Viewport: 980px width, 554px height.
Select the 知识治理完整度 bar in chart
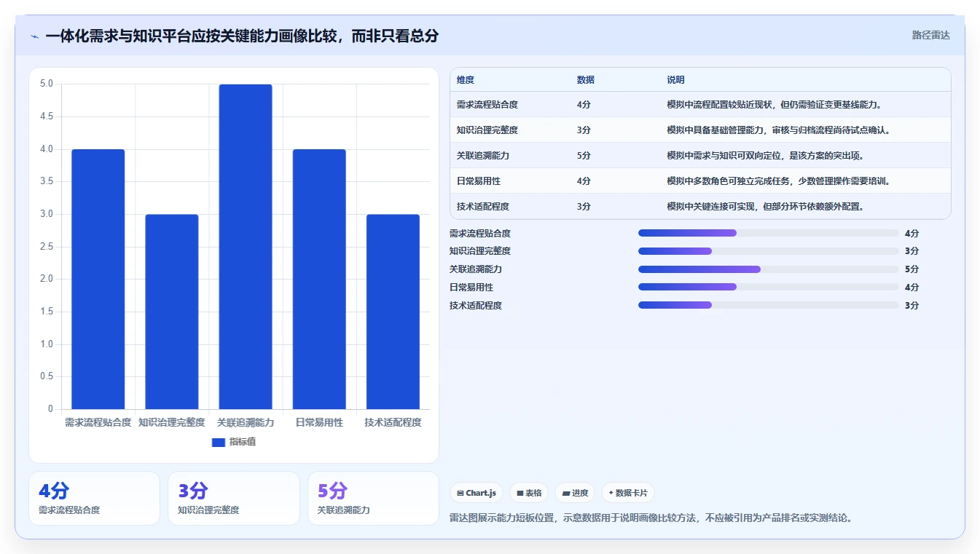pyautogui.click(x=172, y=312)
